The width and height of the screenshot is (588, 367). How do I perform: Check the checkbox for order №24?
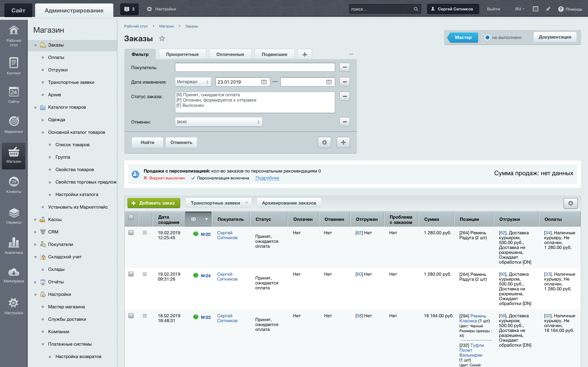point(131,274)
